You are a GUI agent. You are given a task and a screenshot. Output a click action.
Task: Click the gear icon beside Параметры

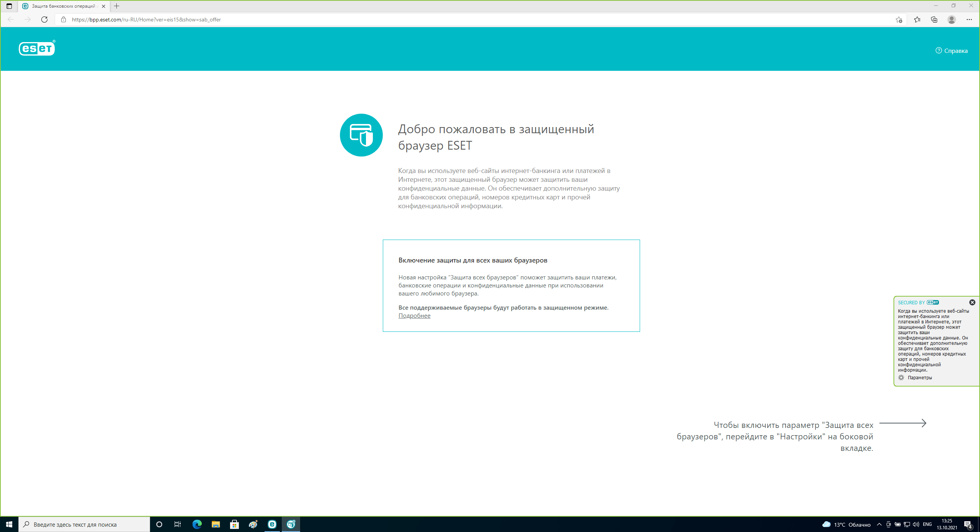pyautogui.click(x=901, y=378)
